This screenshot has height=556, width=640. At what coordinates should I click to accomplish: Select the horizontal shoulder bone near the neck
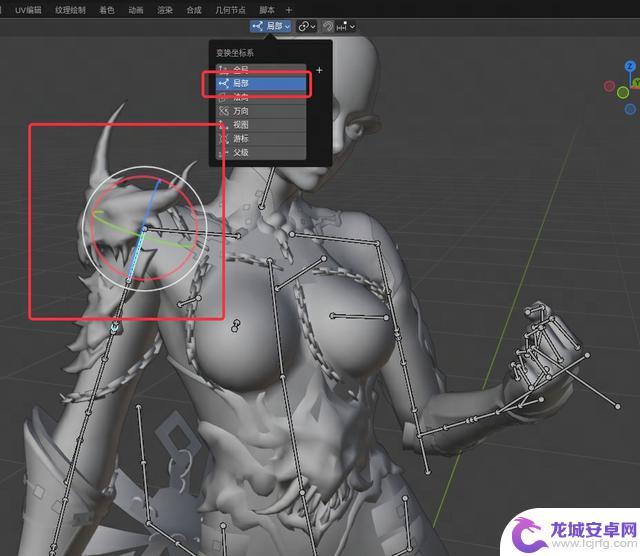click(x=192, y=232)
